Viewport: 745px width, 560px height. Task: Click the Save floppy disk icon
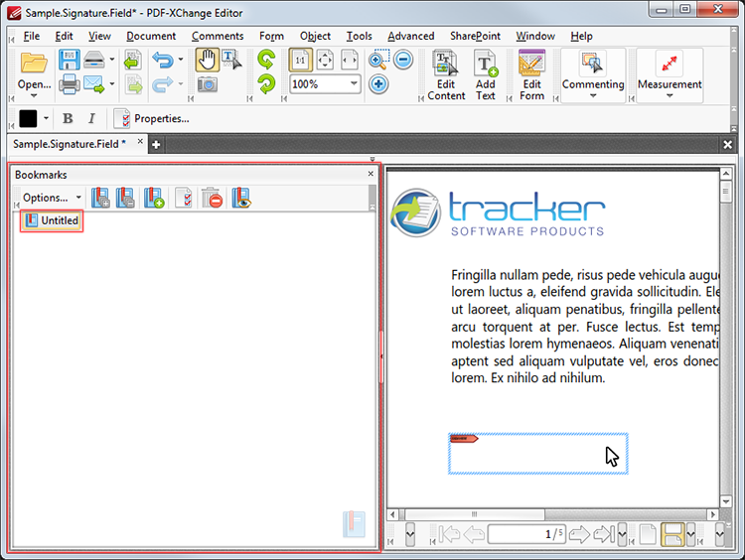click(x=70, y=61)
